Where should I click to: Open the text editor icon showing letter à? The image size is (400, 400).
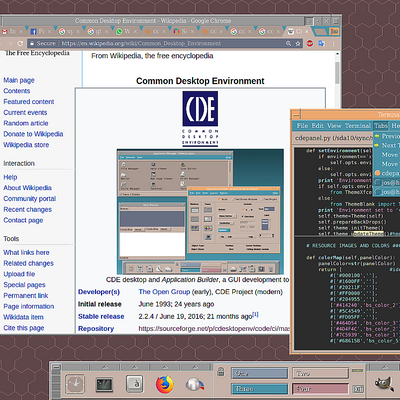coord(135,384)
